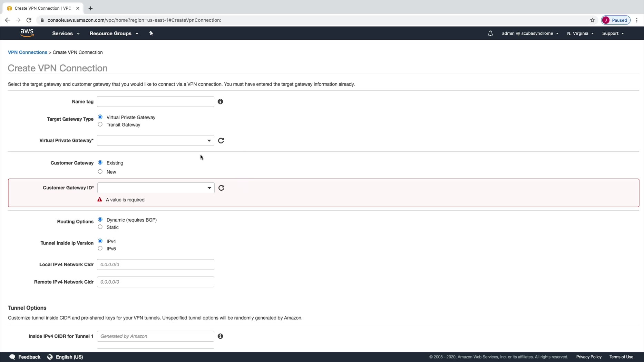Click the Name tag info icon

pyautogui.click(x=220, y=102)
